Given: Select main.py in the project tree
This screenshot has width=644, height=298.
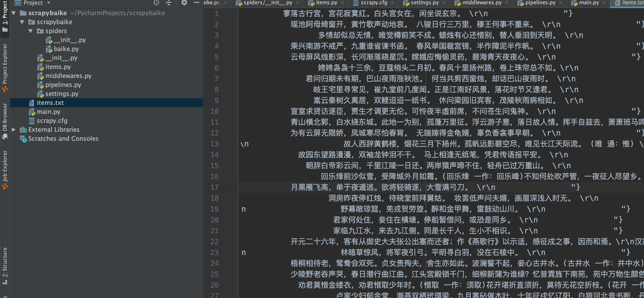Looking at the screenshot, I should pyautogui.click(x=48, y=112).
